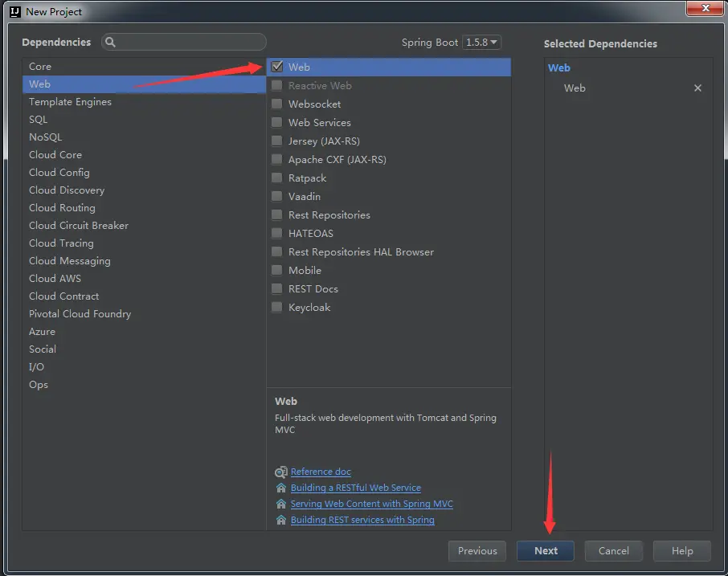
Task: Tick Rest Repositories HAL Browser checkbox
Action: [x=276, y=252]
